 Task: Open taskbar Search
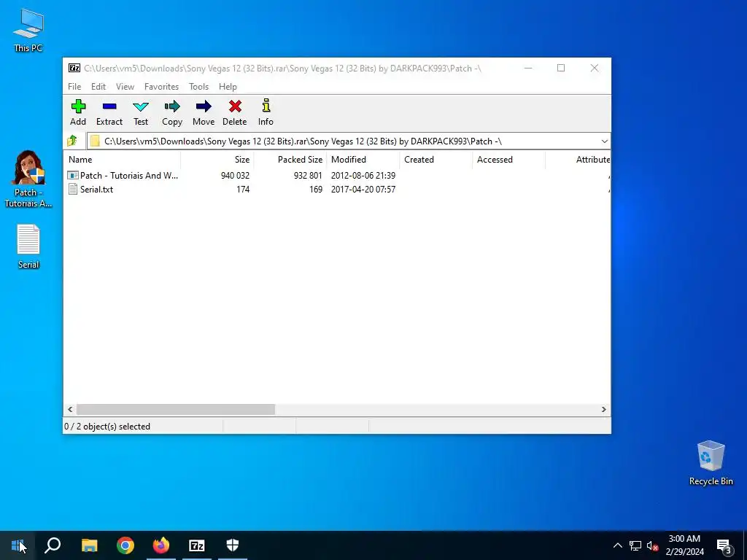[53, 545]
